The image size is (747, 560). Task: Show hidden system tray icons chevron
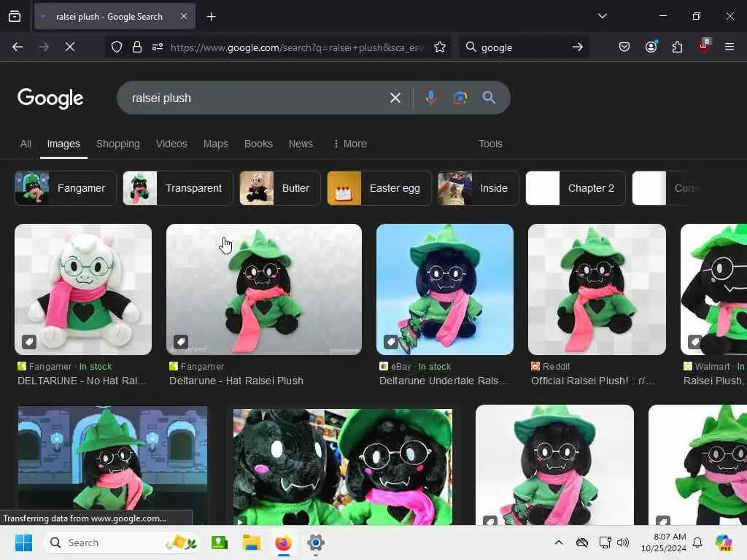point(559,542)
